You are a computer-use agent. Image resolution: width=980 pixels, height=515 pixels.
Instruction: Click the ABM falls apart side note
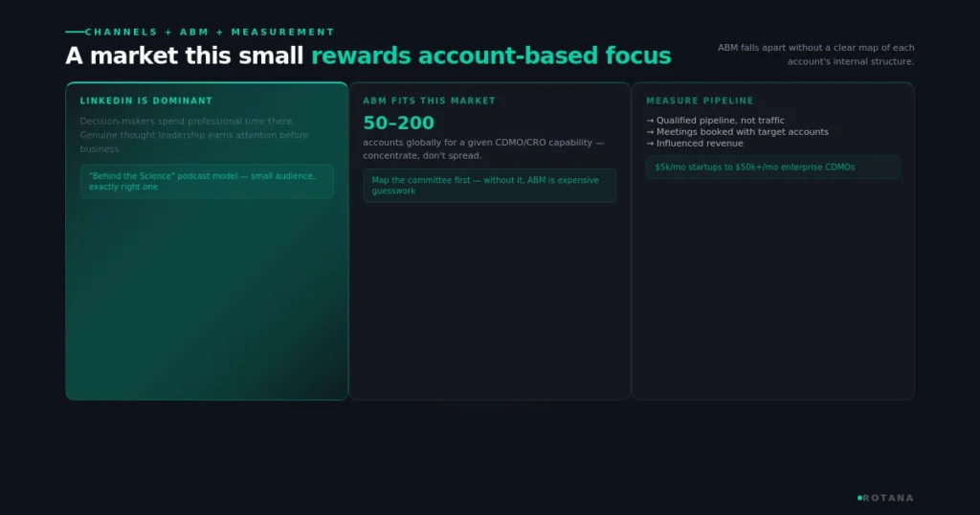point(815,55)
